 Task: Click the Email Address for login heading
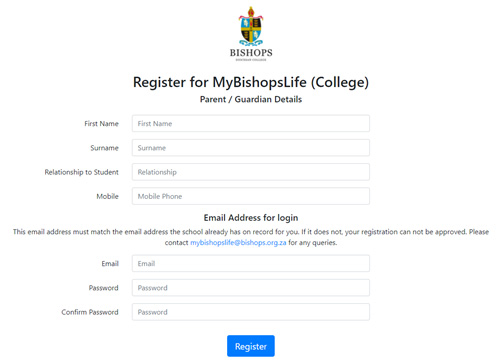click(251, 218)
